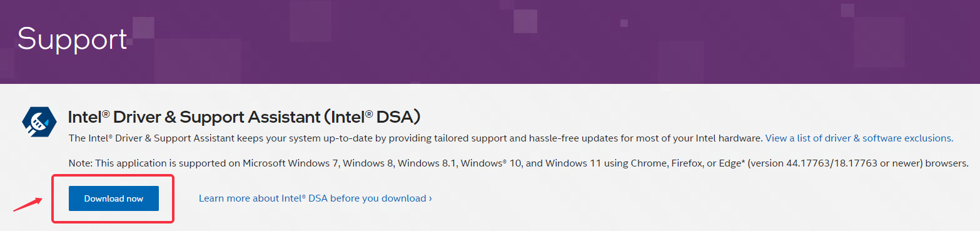Click the Intel DSA hexagon wrench icon
The width and height of the screenshot is (980, 231).
click(39, 121)
